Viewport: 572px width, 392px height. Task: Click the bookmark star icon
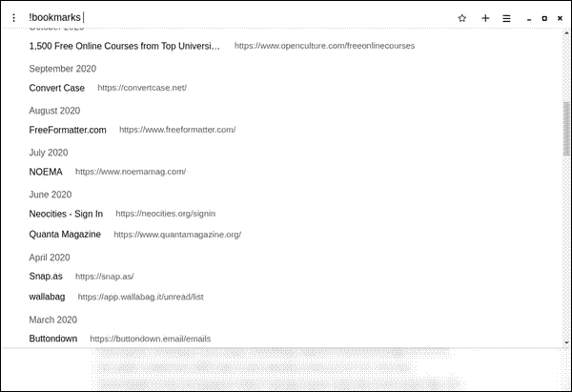(x=461, y=18)
